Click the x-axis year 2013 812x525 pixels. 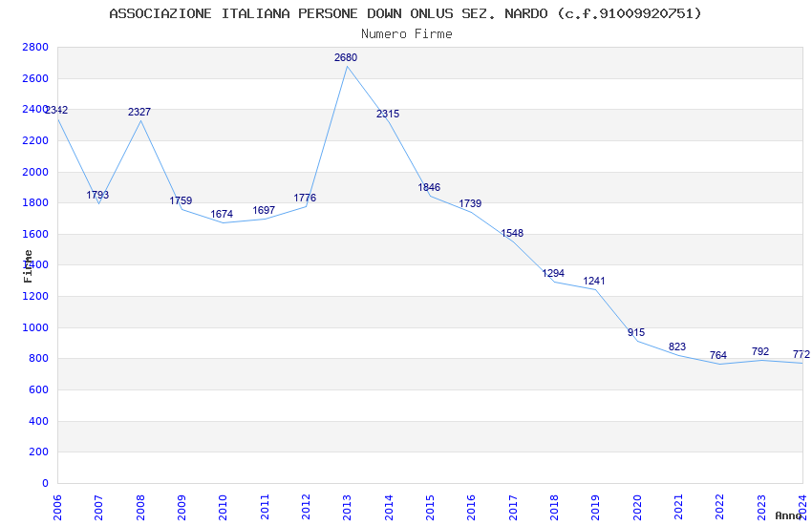(x=347, y=507)
